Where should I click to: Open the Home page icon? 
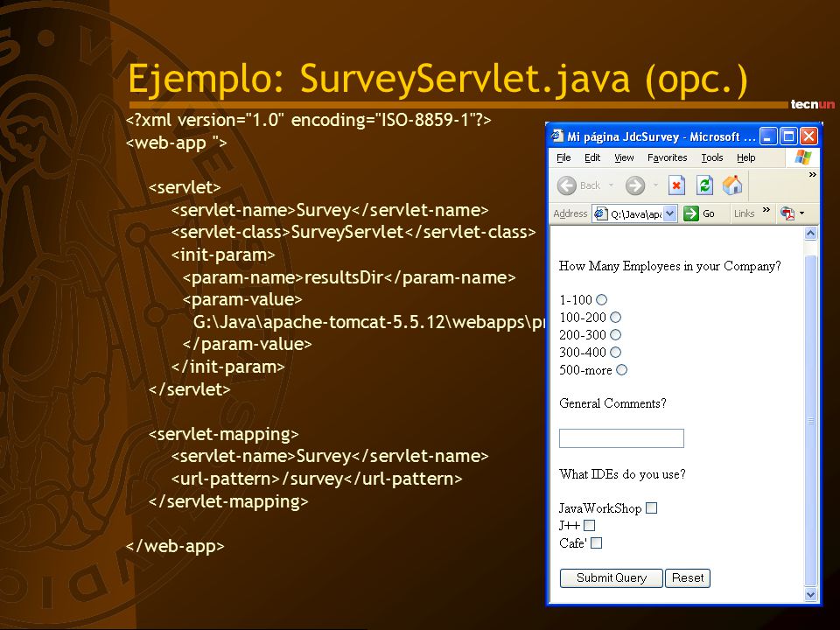tap(732, 185)
